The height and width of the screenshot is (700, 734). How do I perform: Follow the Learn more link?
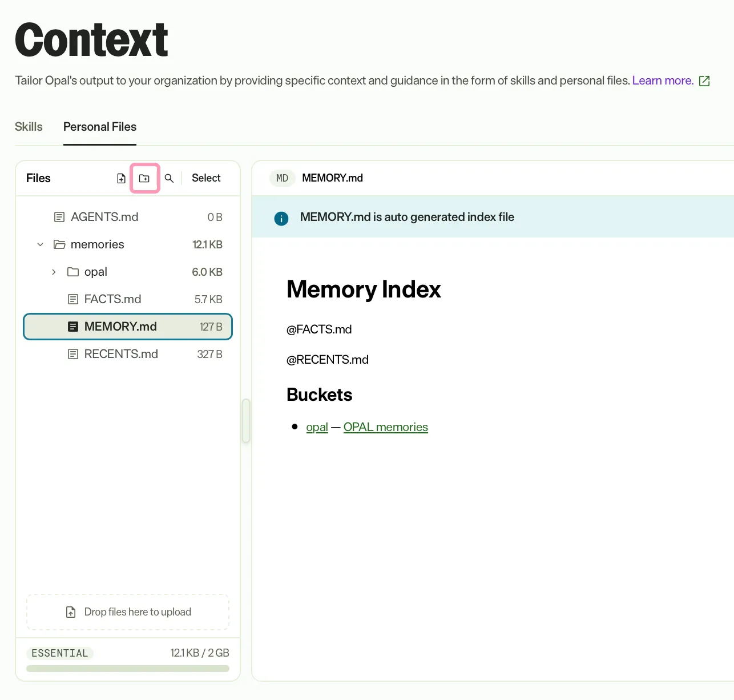[x=663, y=81]
